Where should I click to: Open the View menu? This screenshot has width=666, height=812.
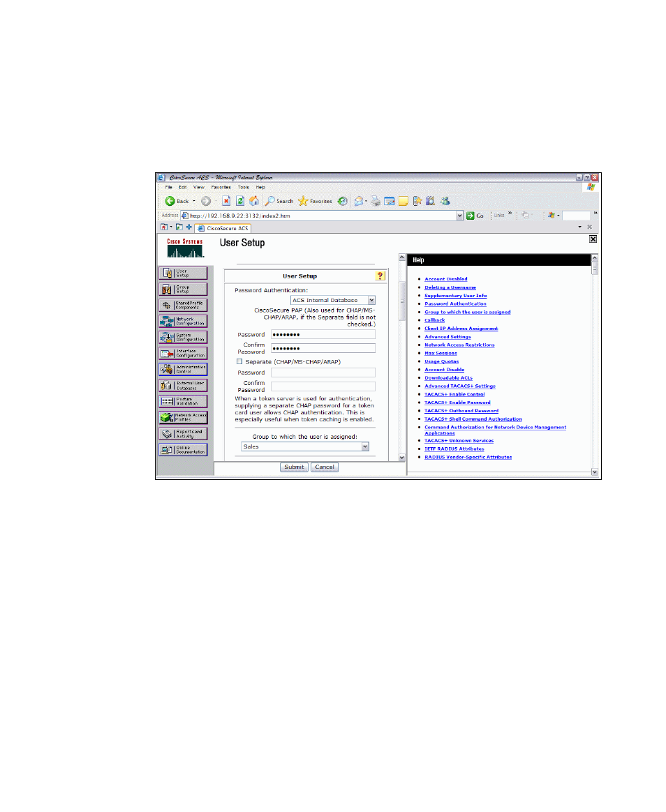click(x=199, y=188)
